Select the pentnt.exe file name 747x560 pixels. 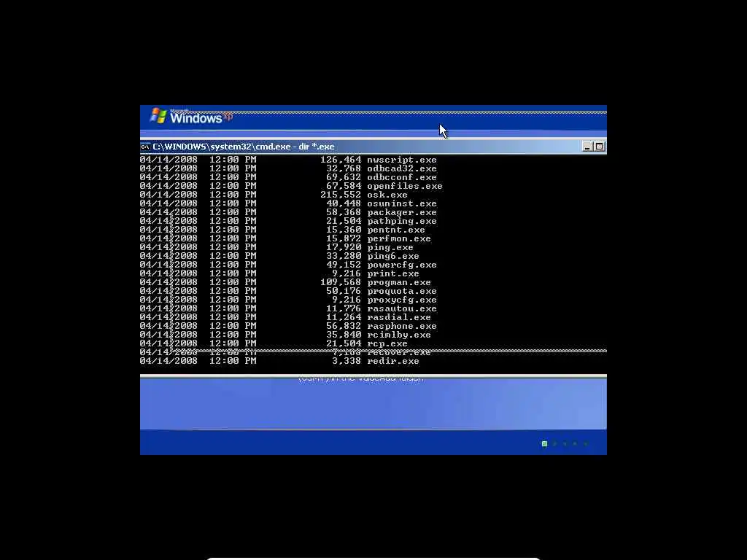point(396,230)
